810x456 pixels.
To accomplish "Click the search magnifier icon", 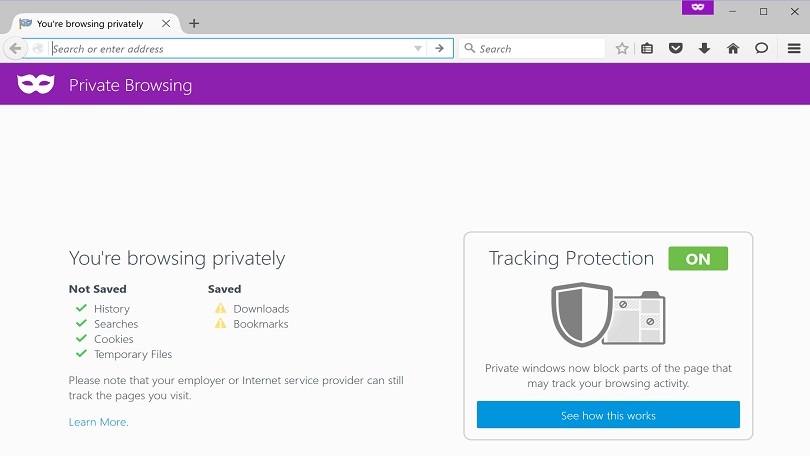I will tap(469, 48).
